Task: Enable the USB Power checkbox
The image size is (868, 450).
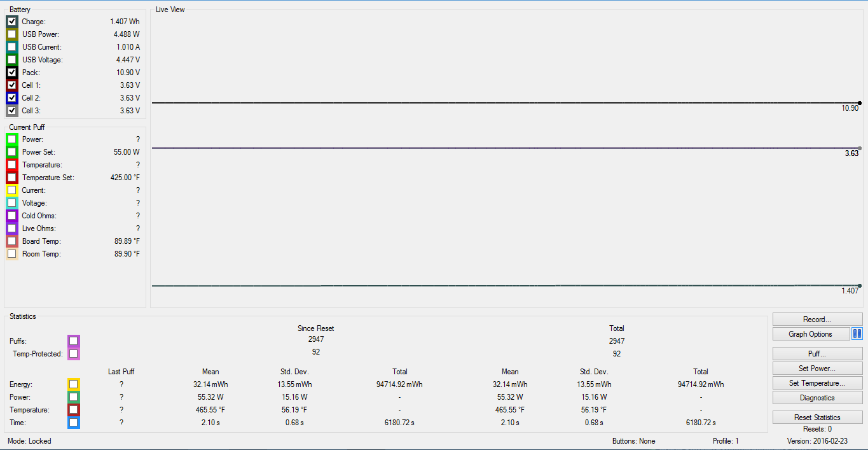Action: tap(12, 34)
